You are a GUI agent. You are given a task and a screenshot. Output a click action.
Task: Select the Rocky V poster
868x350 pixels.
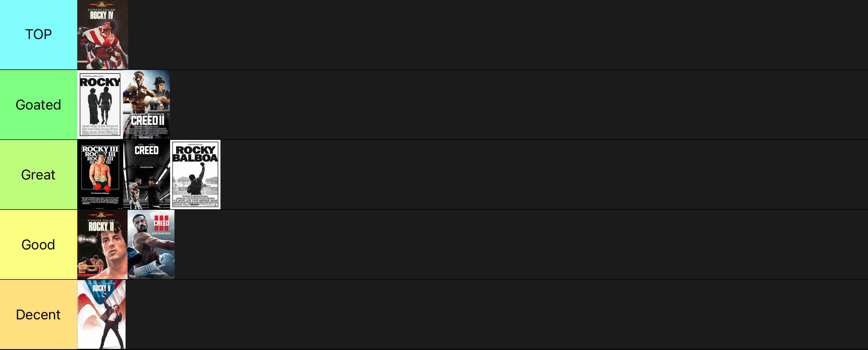(102, 315)
